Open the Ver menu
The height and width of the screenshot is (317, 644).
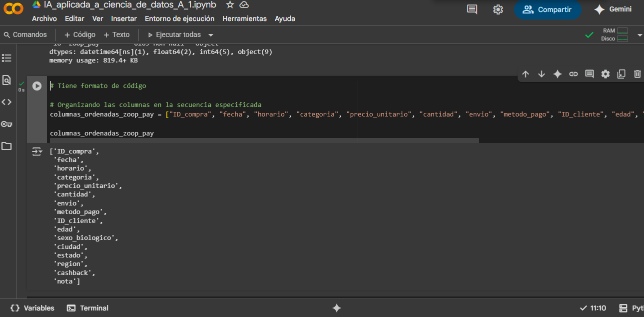click(97, 18)
